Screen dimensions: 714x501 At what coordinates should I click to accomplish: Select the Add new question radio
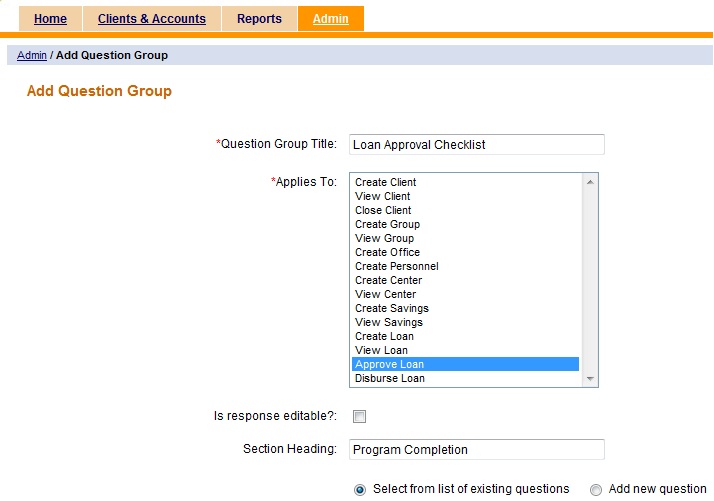pos(596,489)
